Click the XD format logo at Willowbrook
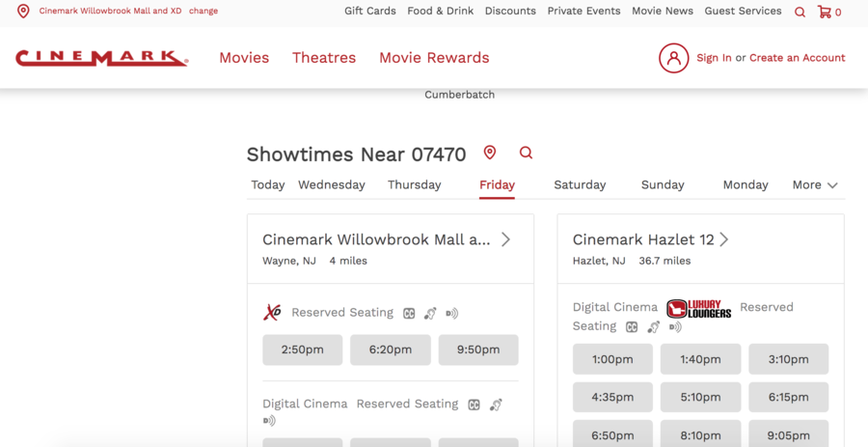868x447 pixels. pyautogui.click(x=272, y=313)
